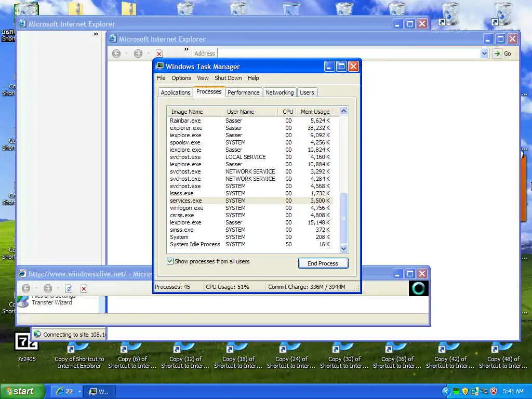Image resolution: width=532 pixels, height=399 pixels.
Task: Sort by Mem Usage column header
Action: point(315,112)
